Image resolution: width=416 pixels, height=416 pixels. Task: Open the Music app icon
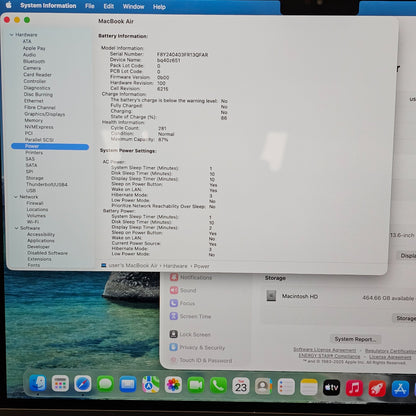coord(354,388)
